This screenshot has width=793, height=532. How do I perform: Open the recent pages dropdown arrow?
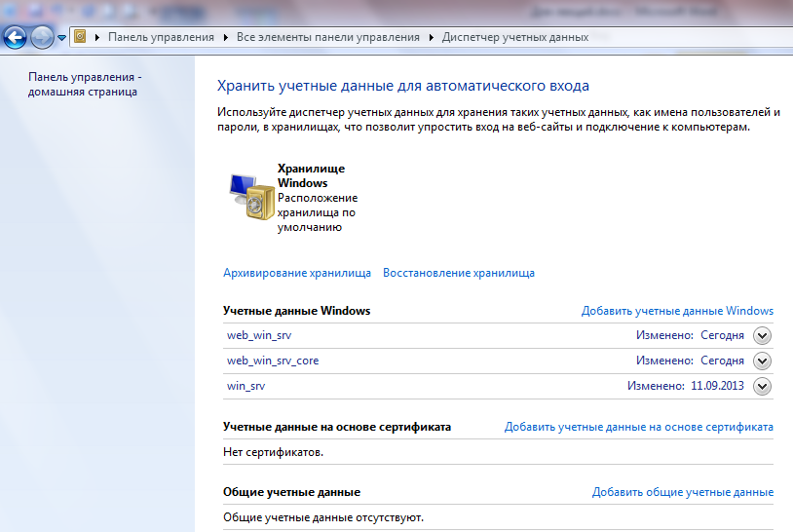point(61,38)
